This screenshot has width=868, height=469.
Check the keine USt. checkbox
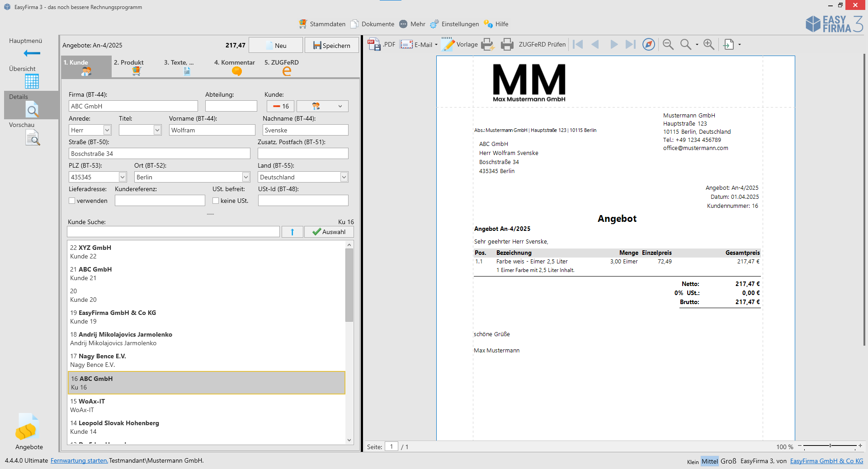pos(216,201)
